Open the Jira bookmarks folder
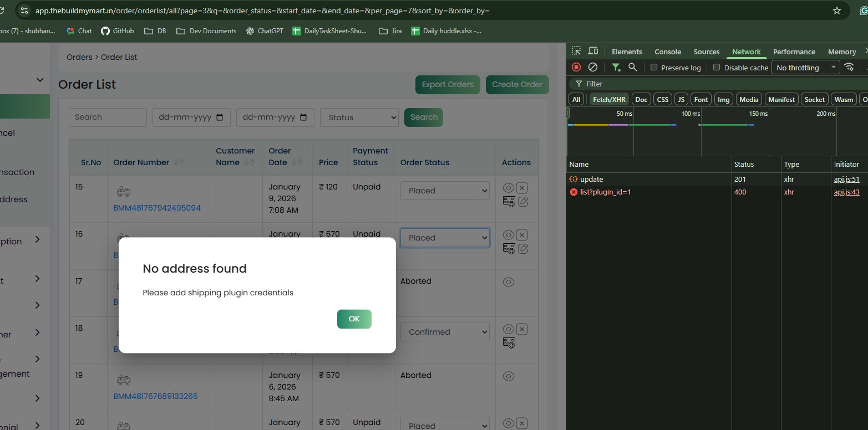The width and height of the screenshot is (868, 430). 390,31
